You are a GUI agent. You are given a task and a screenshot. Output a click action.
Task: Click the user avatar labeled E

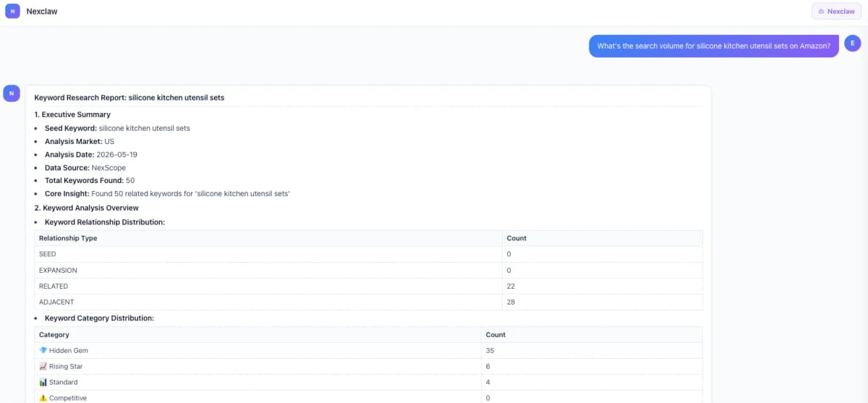853,45
